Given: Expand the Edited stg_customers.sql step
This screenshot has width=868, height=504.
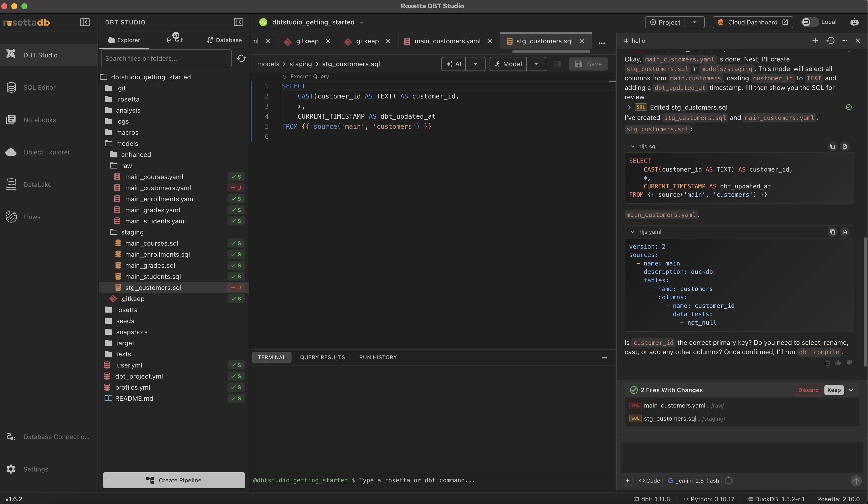Looking at the screenshot, I should click(629, 107).
